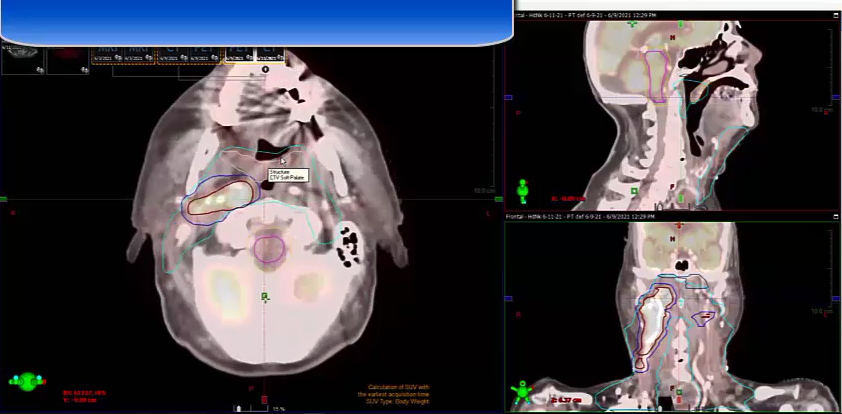Image resolution: width=842 pixels, height=414 pixels.
Task: Click blue crosshair handle at frontal left edge
Action: coord(509,299)
